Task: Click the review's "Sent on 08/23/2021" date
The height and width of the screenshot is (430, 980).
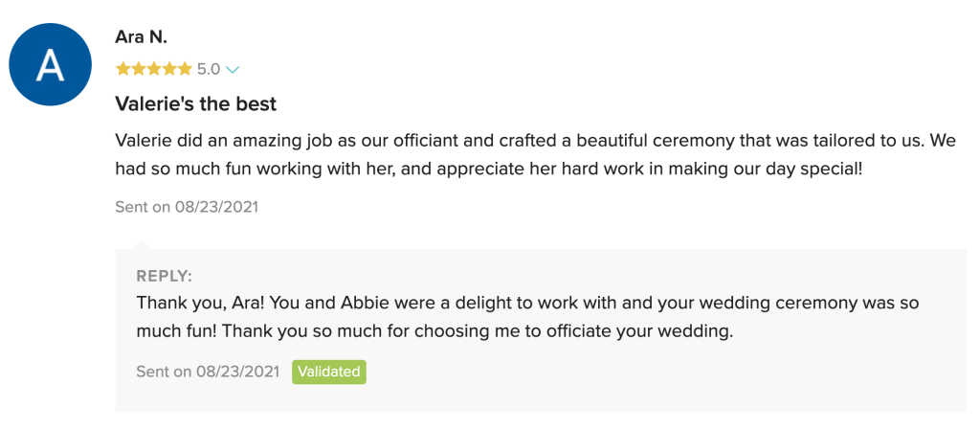Action: (x=186, y=206)
